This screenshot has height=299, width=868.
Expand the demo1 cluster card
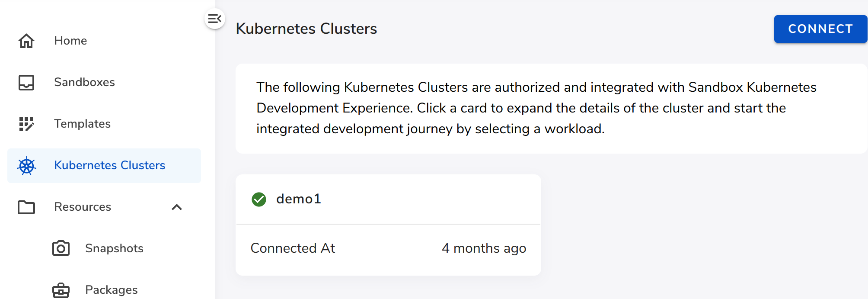388,199
